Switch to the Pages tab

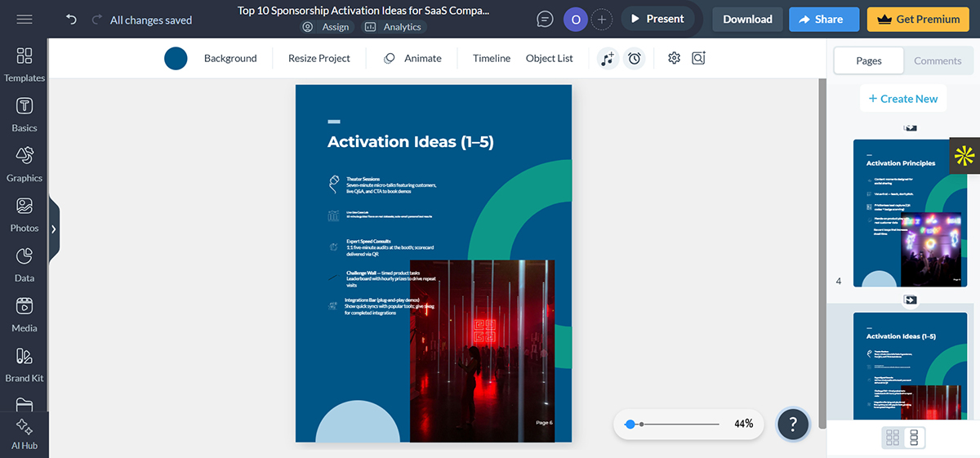click(x=869, y=60)
